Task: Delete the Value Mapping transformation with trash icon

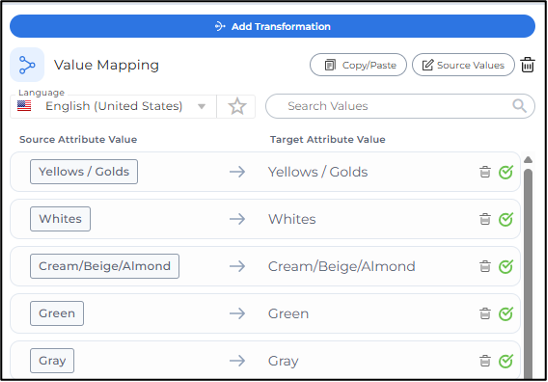Action: tap(527, 65)
